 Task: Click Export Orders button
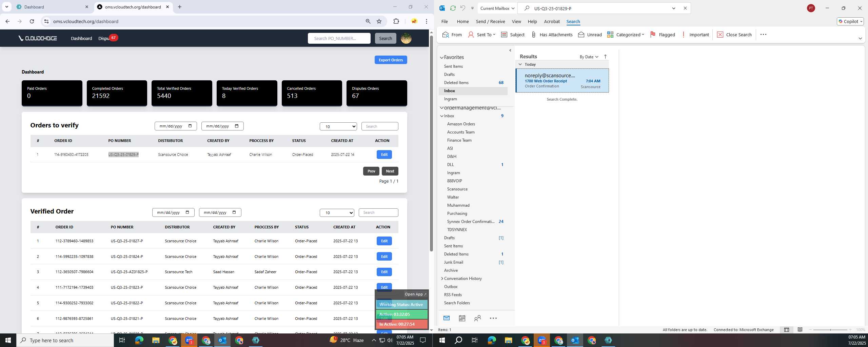click(391, 60)
